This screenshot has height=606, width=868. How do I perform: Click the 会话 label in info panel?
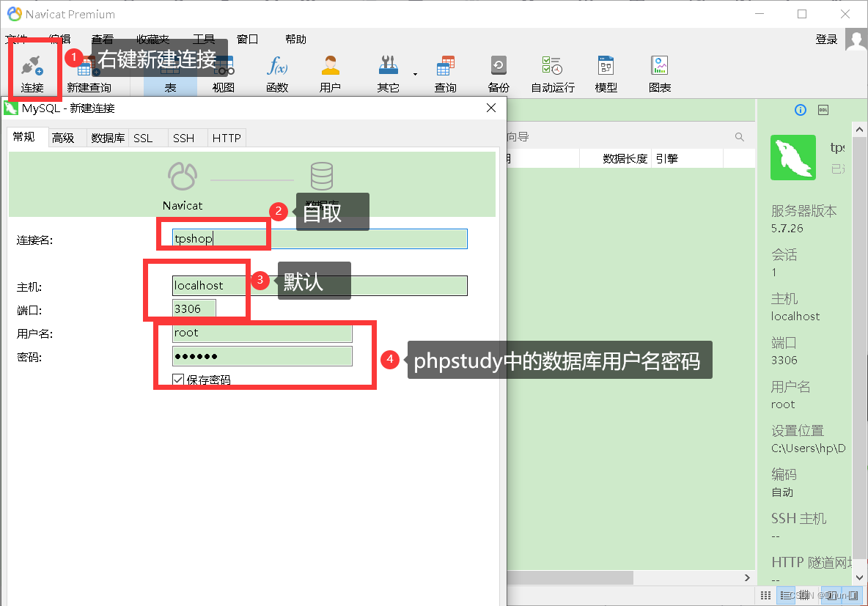pyautogui.click(x=784, y=254)
